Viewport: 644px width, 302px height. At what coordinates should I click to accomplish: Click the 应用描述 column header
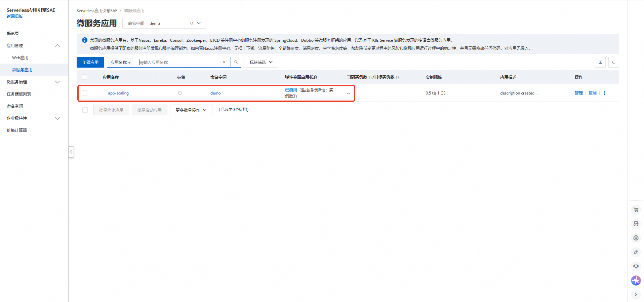point(508,77)
